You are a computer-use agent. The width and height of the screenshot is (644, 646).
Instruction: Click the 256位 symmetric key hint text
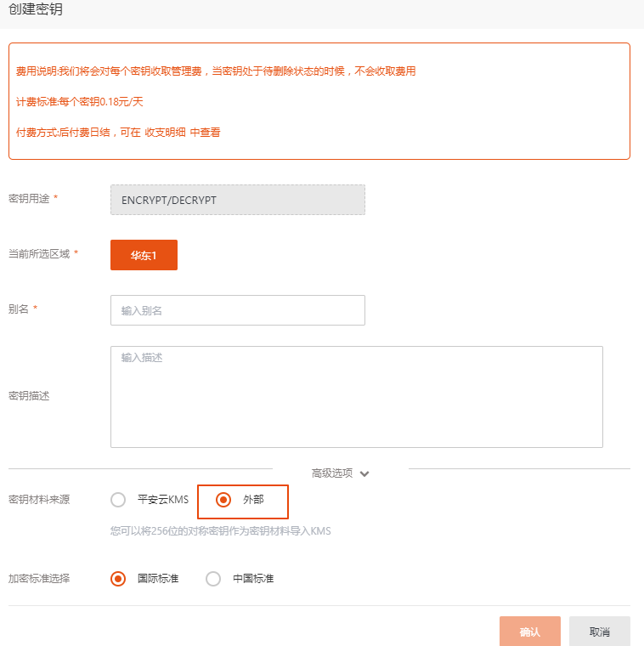220,530
